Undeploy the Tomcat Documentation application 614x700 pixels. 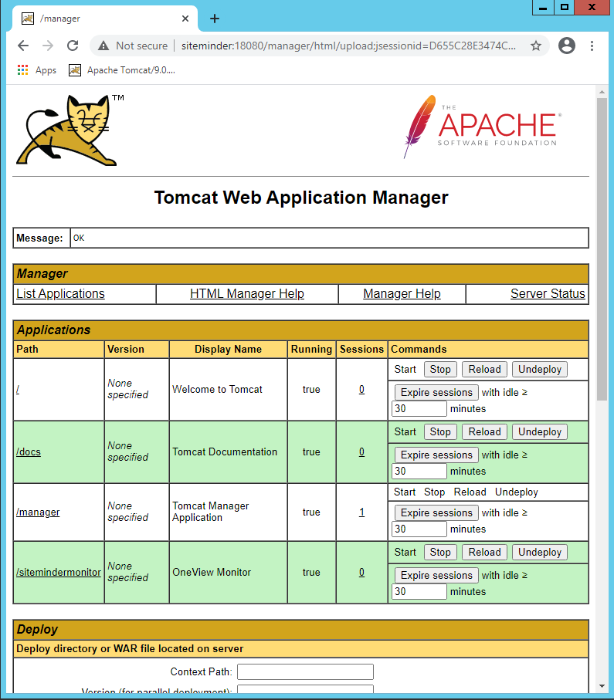539,431
